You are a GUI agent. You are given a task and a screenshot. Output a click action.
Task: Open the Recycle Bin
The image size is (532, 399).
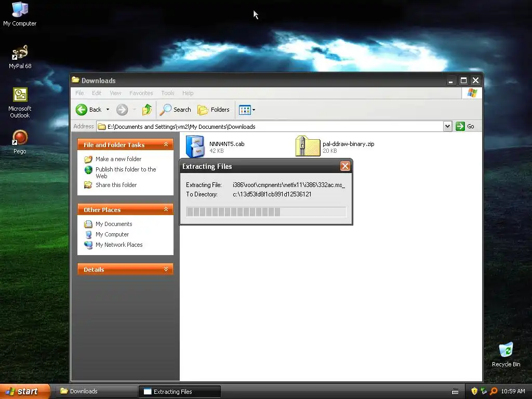(x=506, y=354)
